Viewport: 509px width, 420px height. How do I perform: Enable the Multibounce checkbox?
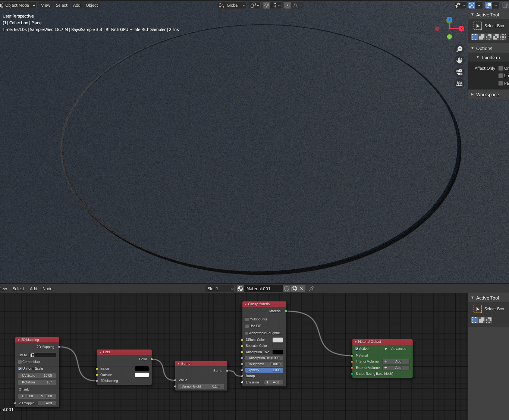point(247,319)
